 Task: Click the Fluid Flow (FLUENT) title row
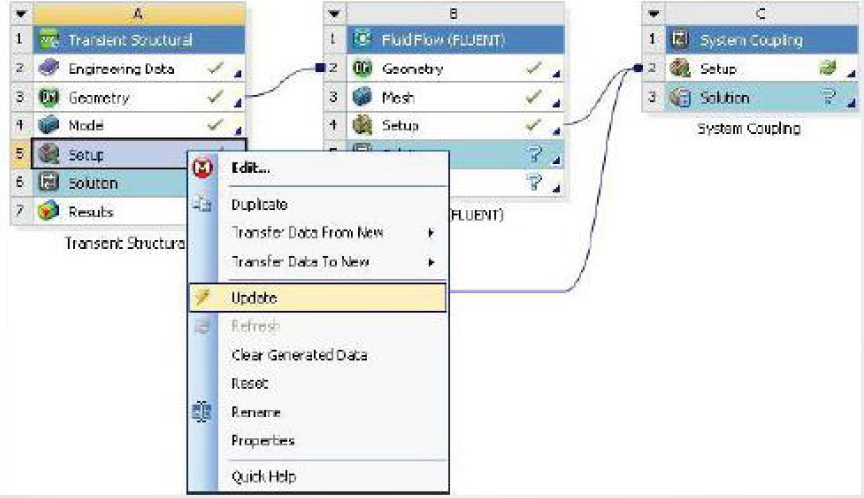coord(455,40)
